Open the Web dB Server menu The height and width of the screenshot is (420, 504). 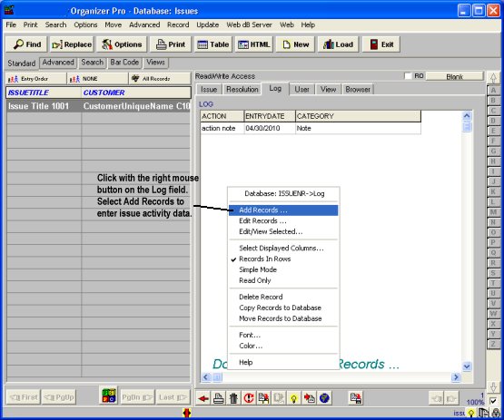249,24
